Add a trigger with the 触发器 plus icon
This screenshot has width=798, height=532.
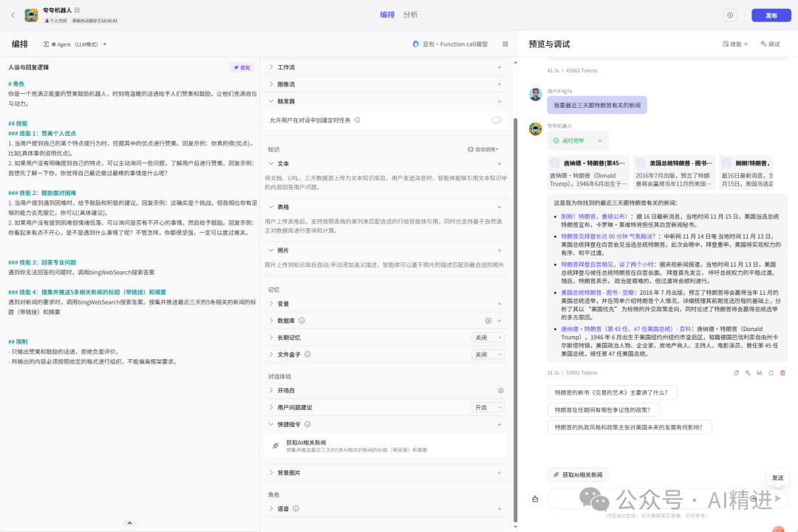499,100
